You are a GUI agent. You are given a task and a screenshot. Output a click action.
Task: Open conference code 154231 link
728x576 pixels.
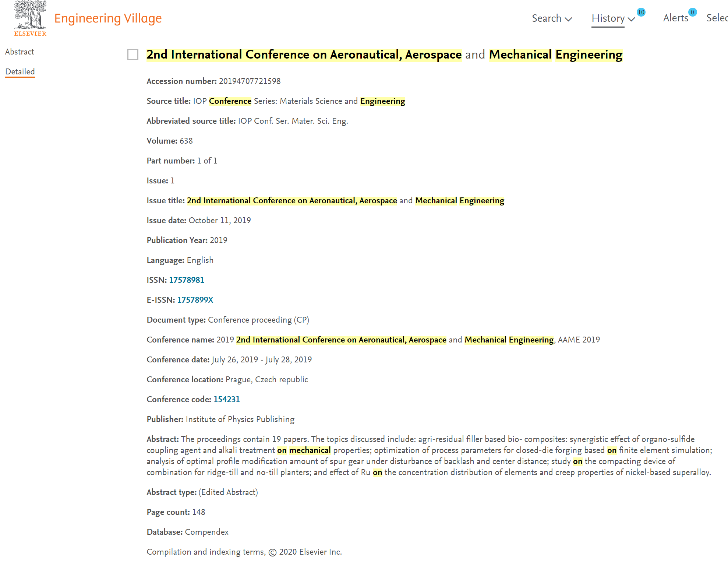pyautogui.click(x=227, y=399)
